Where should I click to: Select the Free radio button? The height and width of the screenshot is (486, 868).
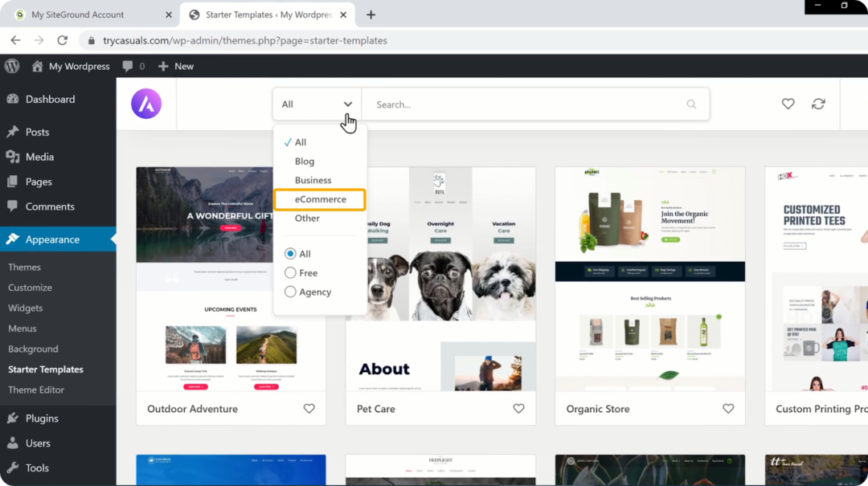(291, 272)
